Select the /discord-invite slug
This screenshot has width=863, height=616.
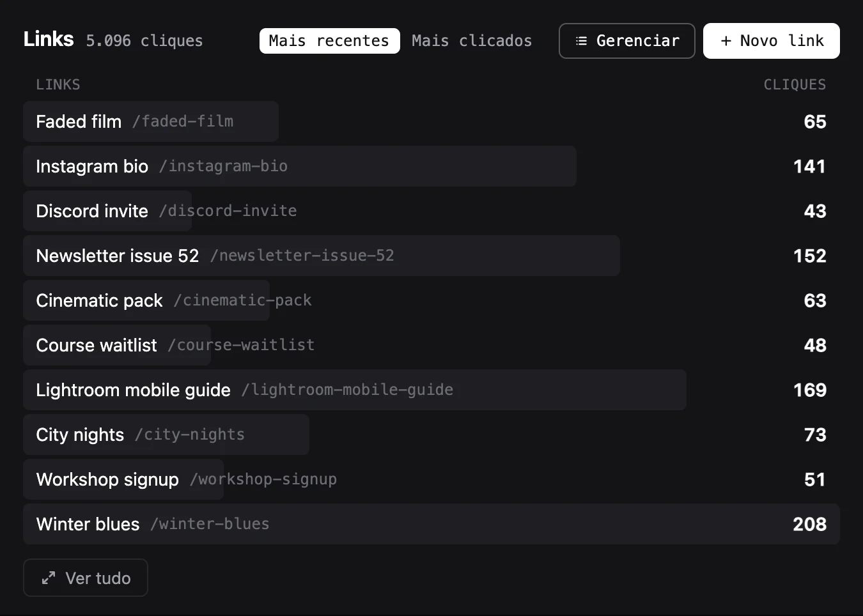point(228,211)
